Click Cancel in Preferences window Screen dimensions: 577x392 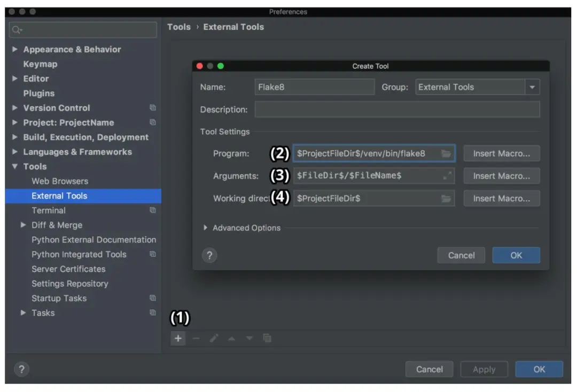click(429, 369)
